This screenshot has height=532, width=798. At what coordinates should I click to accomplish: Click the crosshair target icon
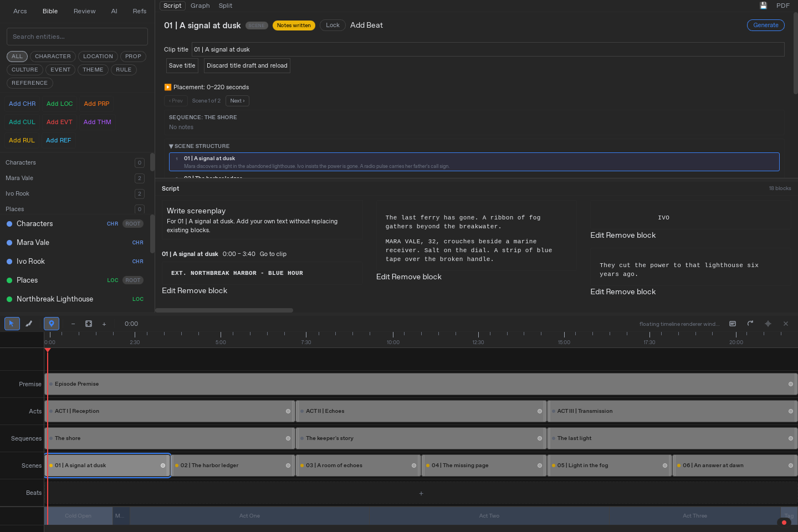768,324
